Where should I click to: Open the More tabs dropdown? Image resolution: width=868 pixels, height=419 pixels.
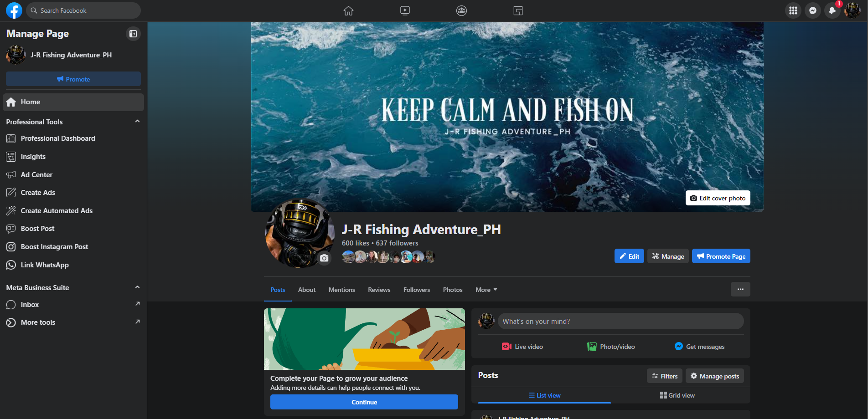[x=486, y=290]
